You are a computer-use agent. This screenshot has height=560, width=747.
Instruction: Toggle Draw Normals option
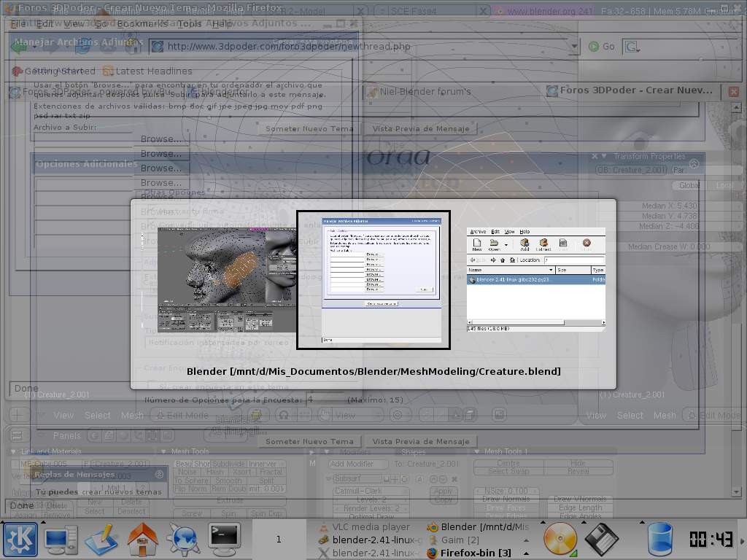tap(506, 499)
